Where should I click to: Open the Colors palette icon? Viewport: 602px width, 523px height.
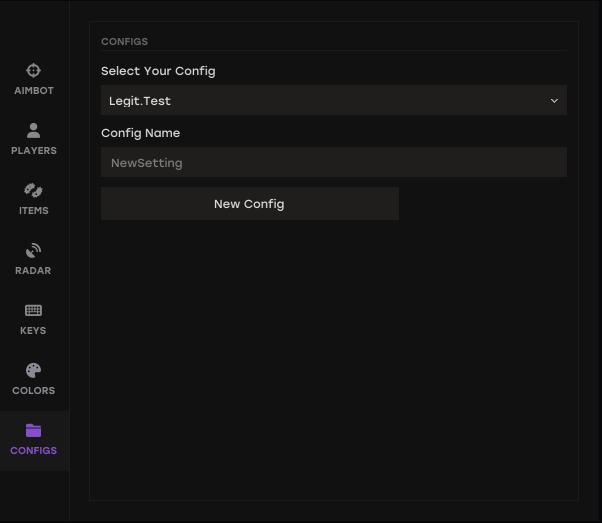33,371
